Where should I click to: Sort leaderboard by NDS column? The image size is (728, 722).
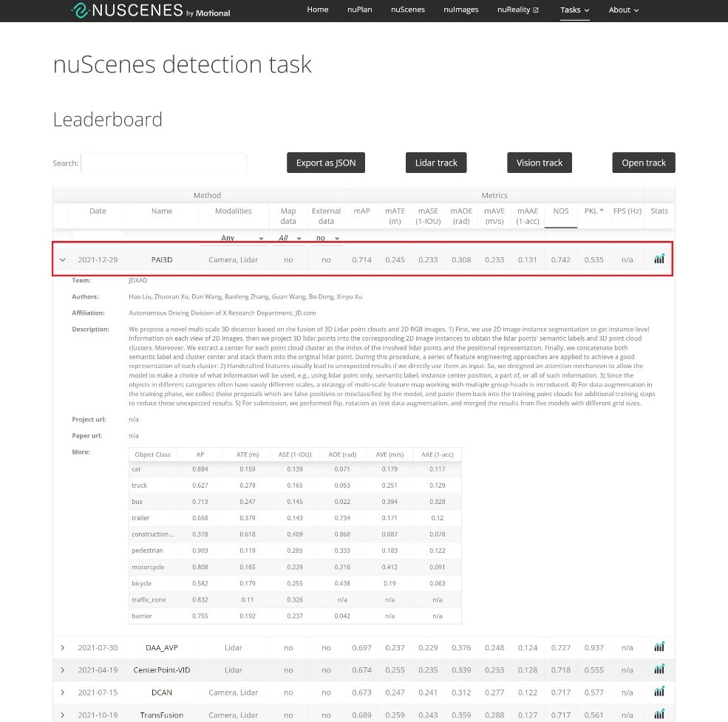coord(561,211)
